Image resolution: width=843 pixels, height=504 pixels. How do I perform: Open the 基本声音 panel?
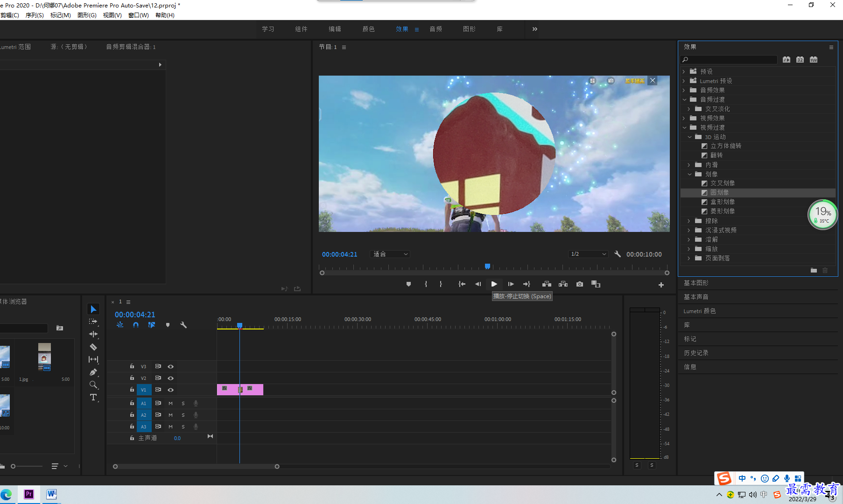coord(696,297)
